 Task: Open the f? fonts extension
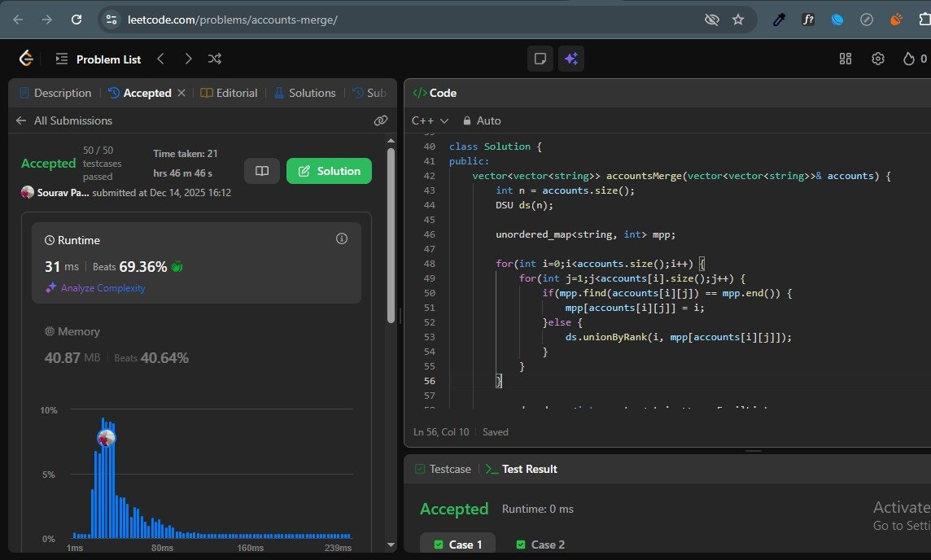[808, 20]
